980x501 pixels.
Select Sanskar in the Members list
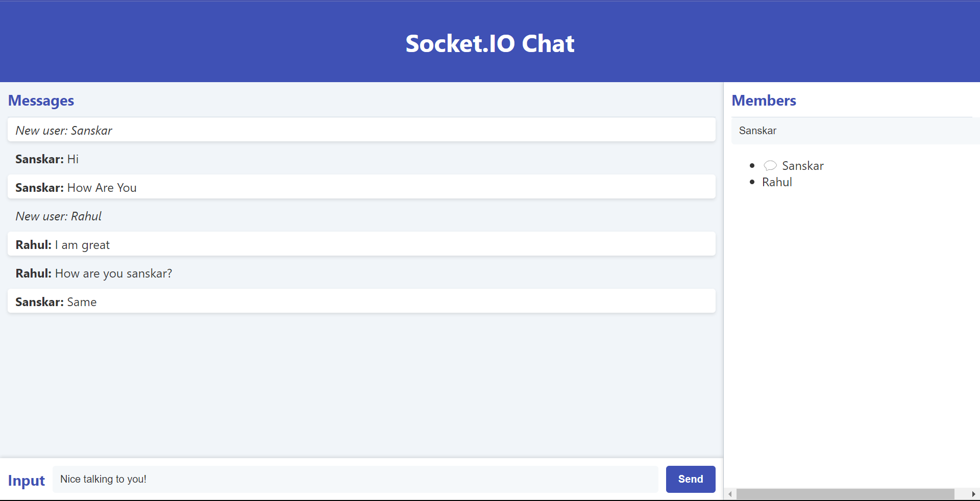coord(803,165)
